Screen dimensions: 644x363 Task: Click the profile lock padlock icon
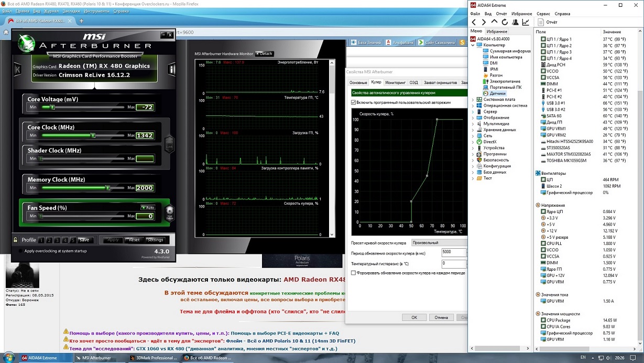pos(16,240)
